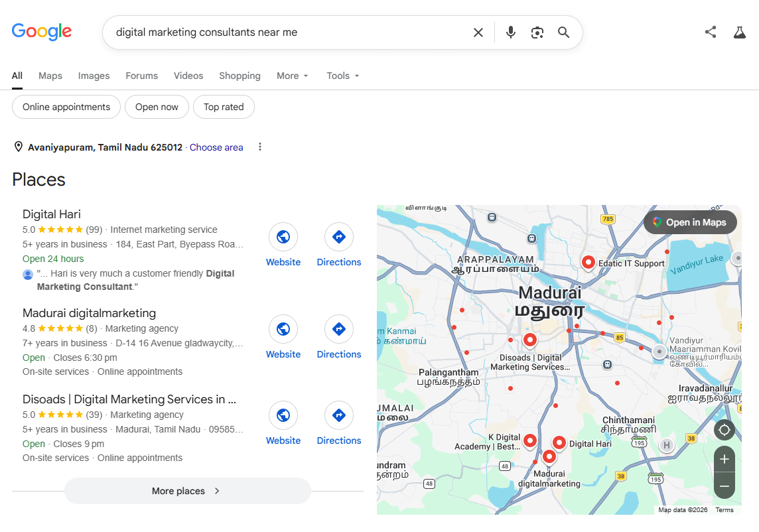Click the Closes 6:30 pm hours text
The image size is (759, 532).
coord(85,358)
